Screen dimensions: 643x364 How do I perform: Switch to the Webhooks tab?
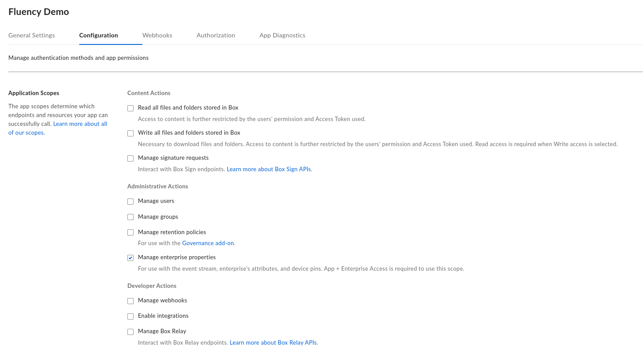click(x=157, y=35)
